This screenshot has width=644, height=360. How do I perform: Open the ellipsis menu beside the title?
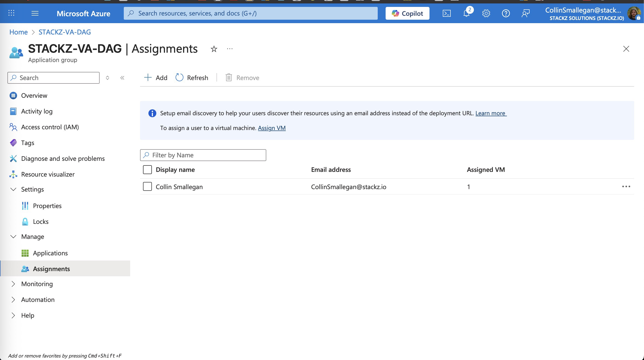click(230, 49)
